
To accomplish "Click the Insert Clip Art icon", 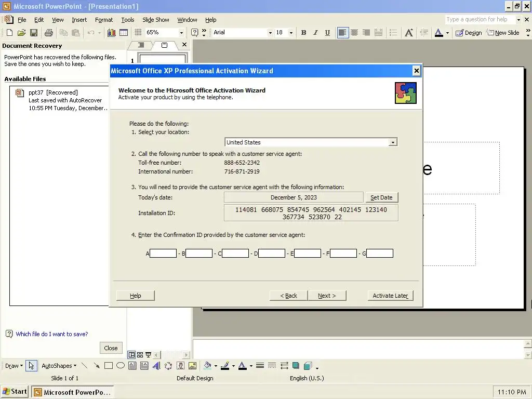I will (x=180, y=366).
